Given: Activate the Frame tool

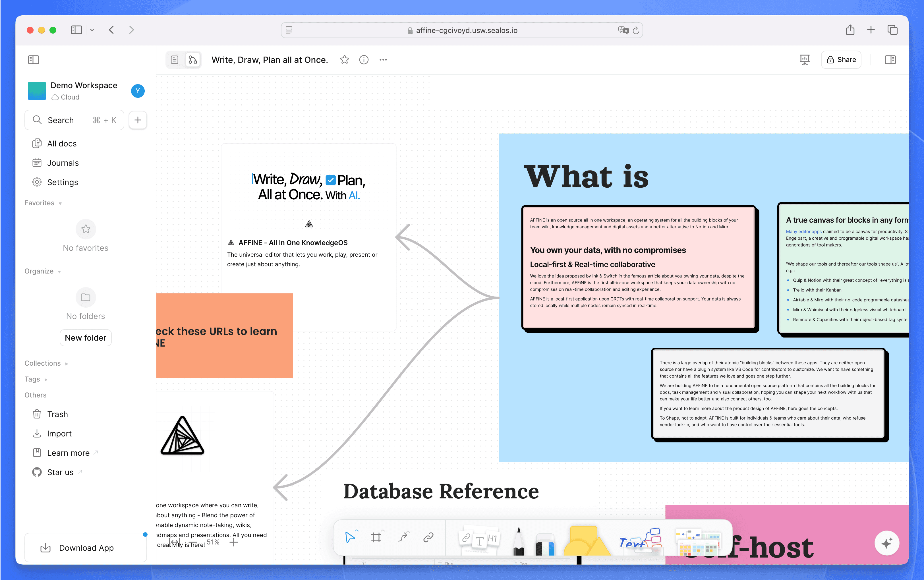Looking at the screenshot, I should pyautogui.click(x=376, y=537).
